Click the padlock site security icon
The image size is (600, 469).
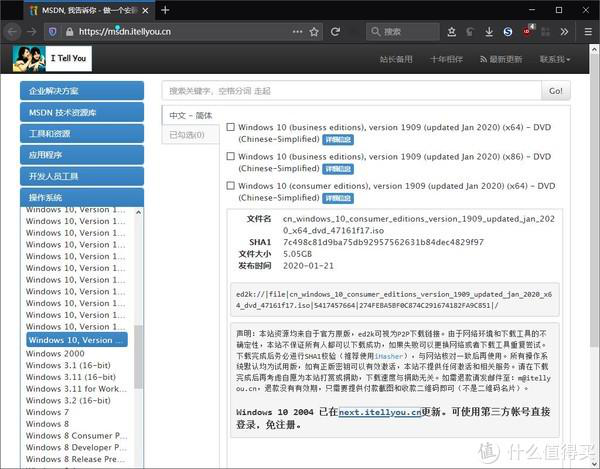click(69, 32)
